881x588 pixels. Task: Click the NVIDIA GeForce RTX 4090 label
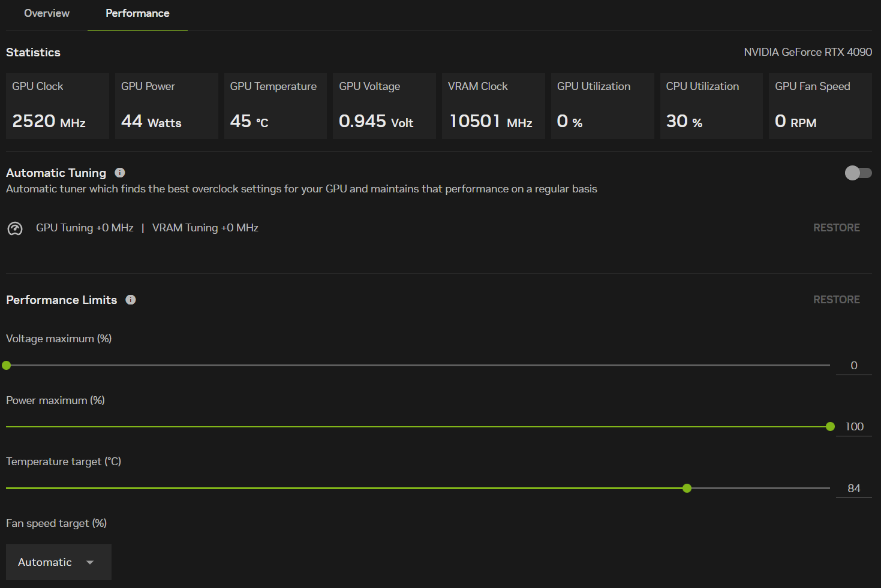click(x=808, y=52)
